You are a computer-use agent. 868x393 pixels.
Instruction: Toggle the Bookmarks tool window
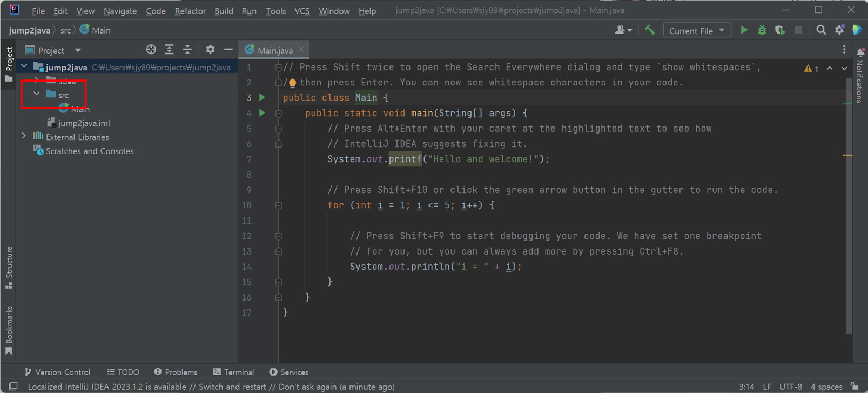pyautogui.click(x=9, y=330)
